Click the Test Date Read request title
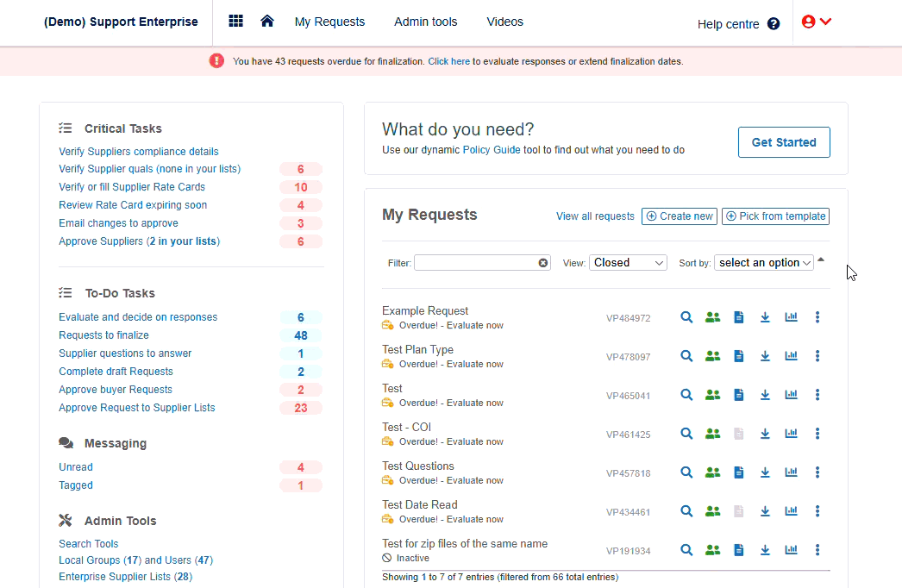This screenshot has height=588, width=902. pos(420,504)
